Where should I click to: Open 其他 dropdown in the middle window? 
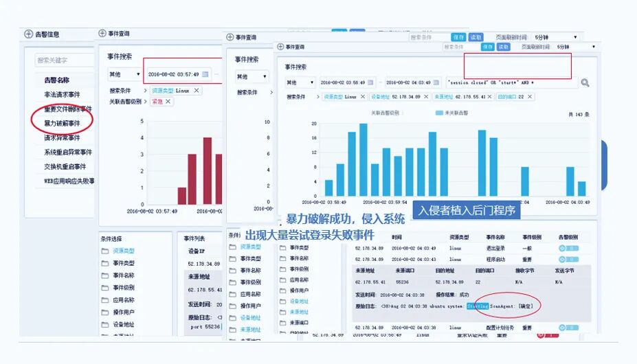252,76
